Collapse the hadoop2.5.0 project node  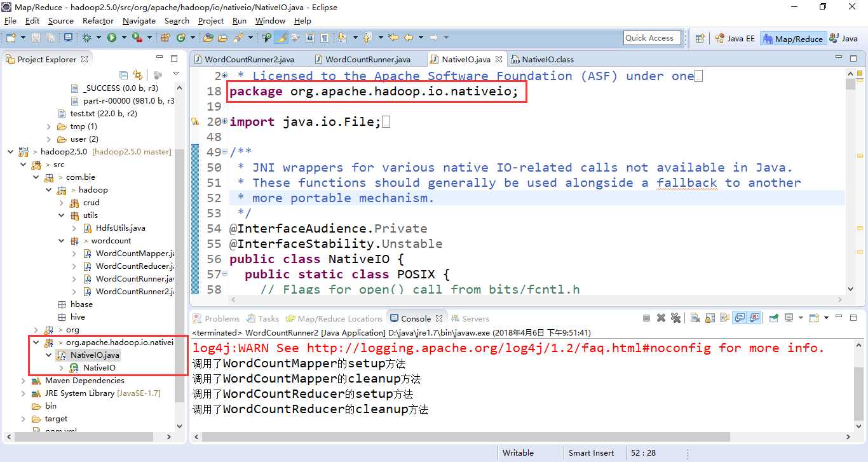coord(10,152)
